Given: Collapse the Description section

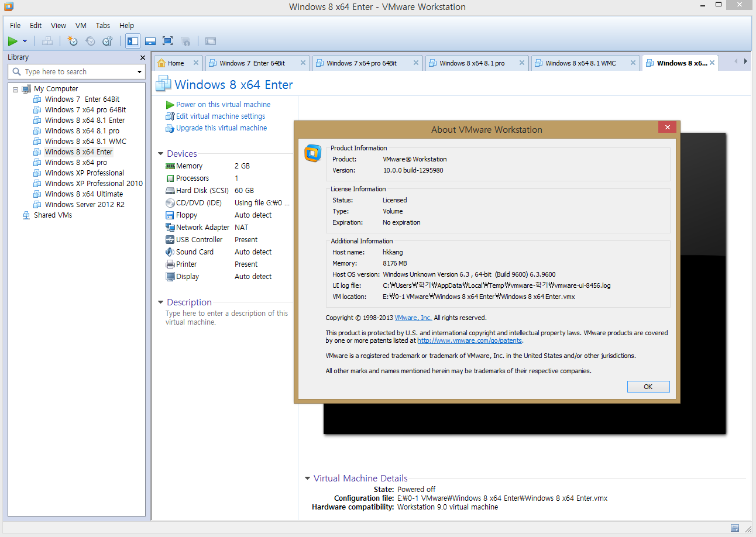Looking at the screenshot, I should 161,302.
